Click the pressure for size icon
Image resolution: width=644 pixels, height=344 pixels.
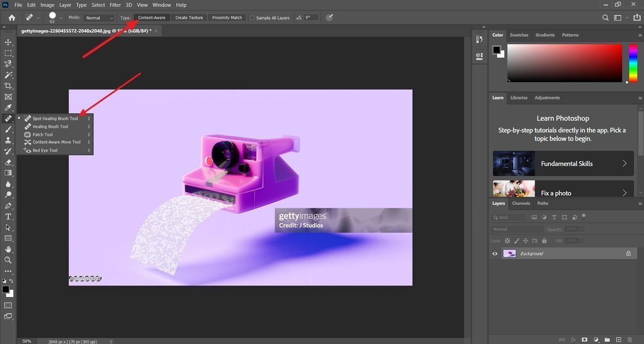coord(329,18)
